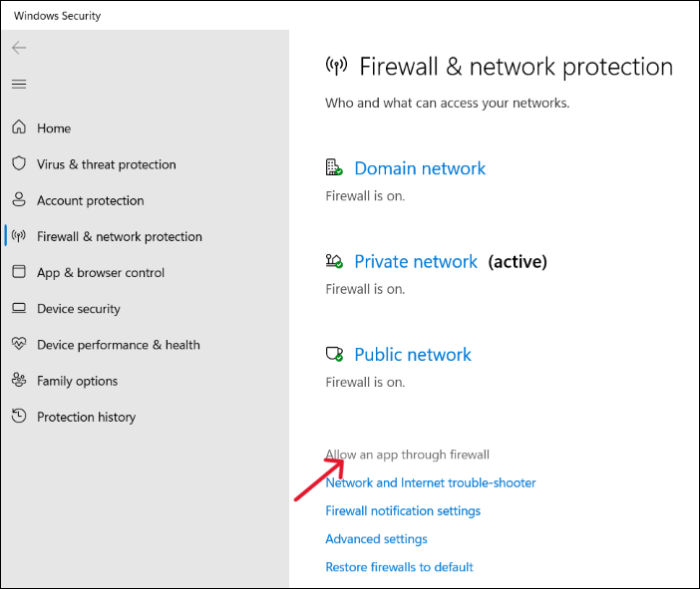This screenshot has height=589, width=700.
Task: Click the Device security chip icon
Action: (19, 309)
